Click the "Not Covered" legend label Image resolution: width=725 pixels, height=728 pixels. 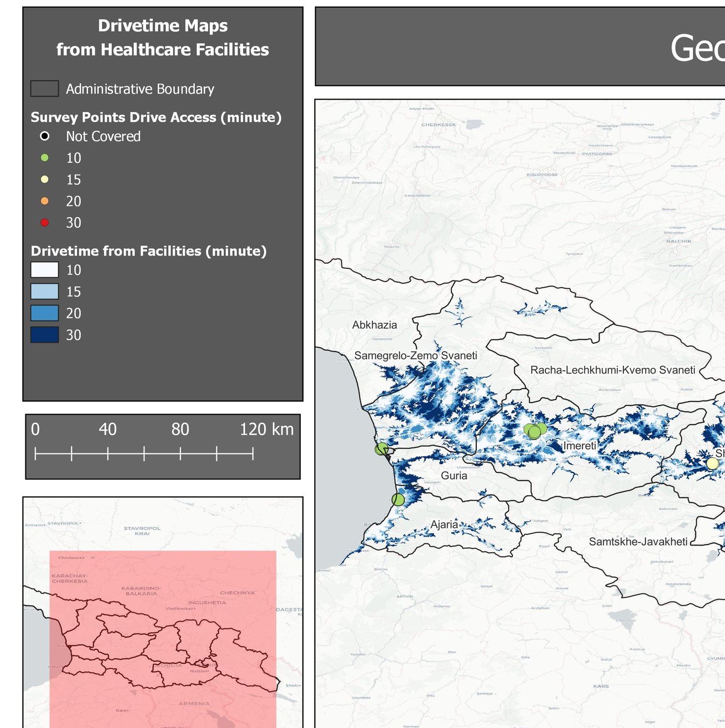[104, 136]
